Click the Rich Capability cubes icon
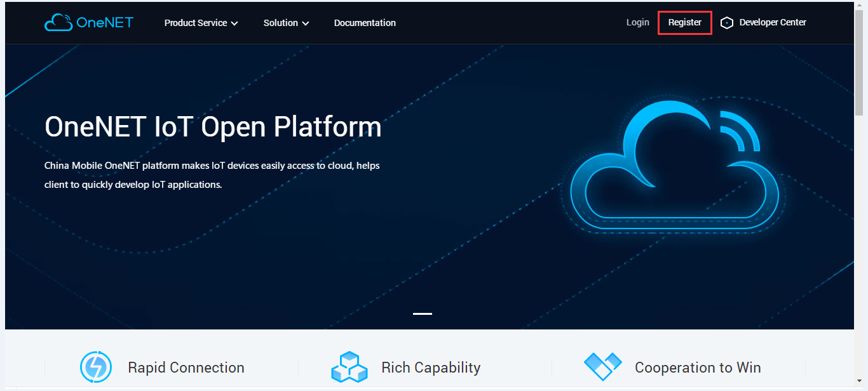Image resolution: width=868 pixels, height=391 pixels. [x=349, y=367]
